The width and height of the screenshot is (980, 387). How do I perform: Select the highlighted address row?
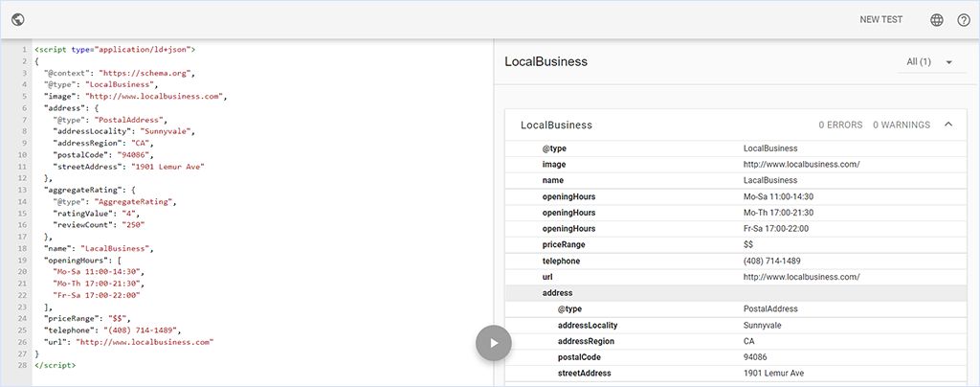coord(735,292)
